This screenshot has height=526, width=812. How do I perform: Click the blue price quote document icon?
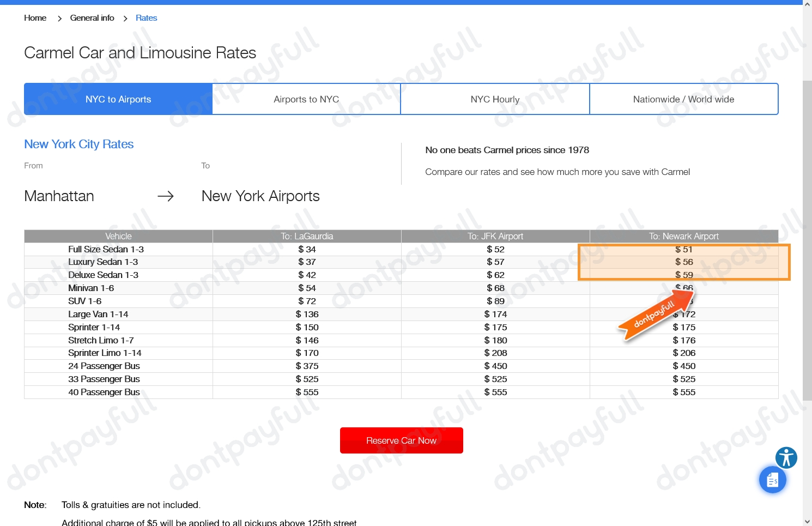[x=772, y=480]
